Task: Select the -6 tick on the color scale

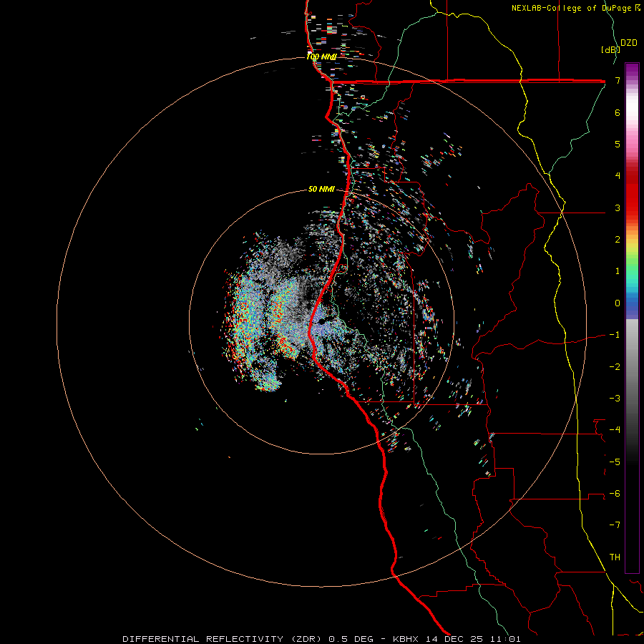Action: coord(615,494)
